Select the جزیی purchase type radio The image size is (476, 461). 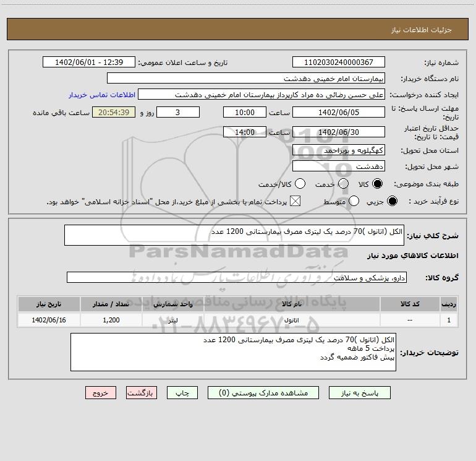tap(392, 201)
